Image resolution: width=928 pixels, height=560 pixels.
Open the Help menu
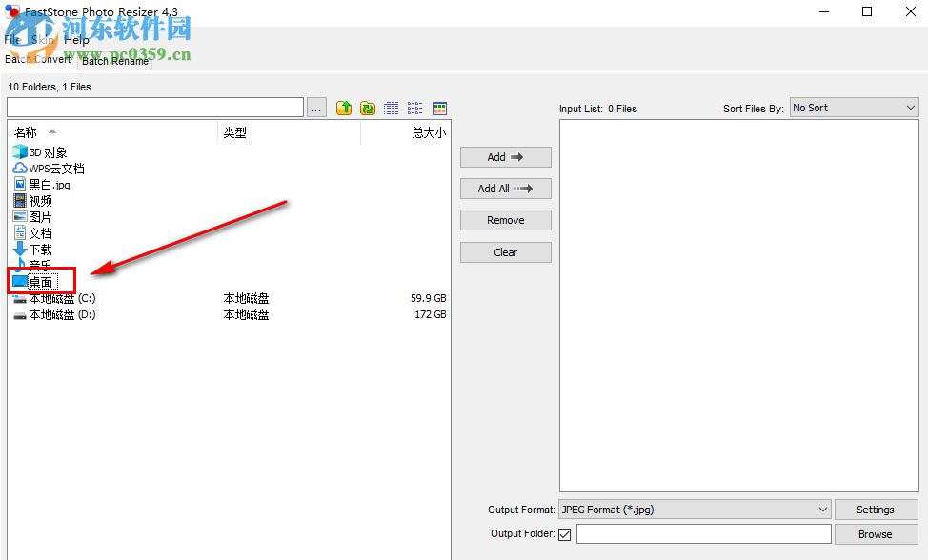(x=76, y=40)
